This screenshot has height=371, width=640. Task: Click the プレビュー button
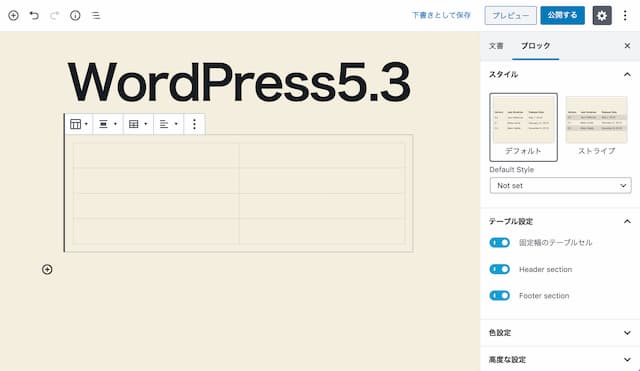(x=511, y=16)
